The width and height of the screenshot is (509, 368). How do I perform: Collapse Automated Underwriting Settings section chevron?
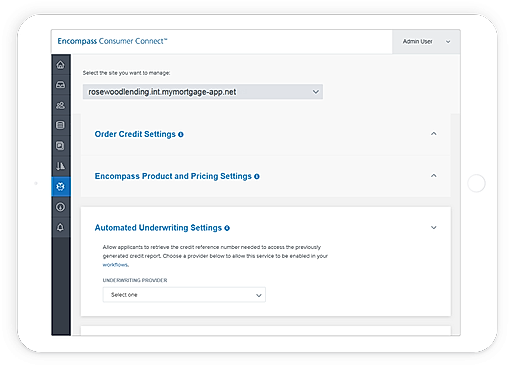433,228
